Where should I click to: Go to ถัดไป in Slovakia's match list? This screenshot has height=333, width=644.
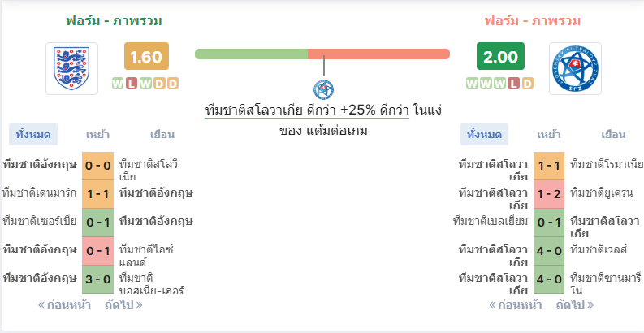point(575,305)
